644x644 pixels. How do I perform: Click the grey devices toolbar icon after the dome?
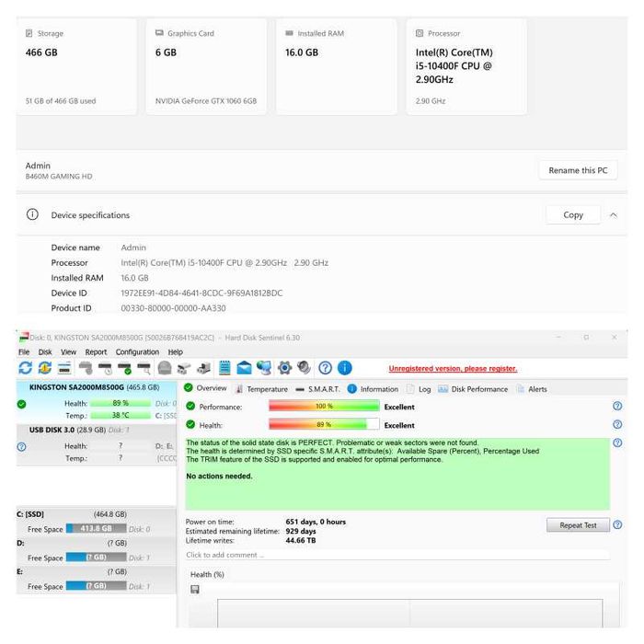(x=184, y=368)
